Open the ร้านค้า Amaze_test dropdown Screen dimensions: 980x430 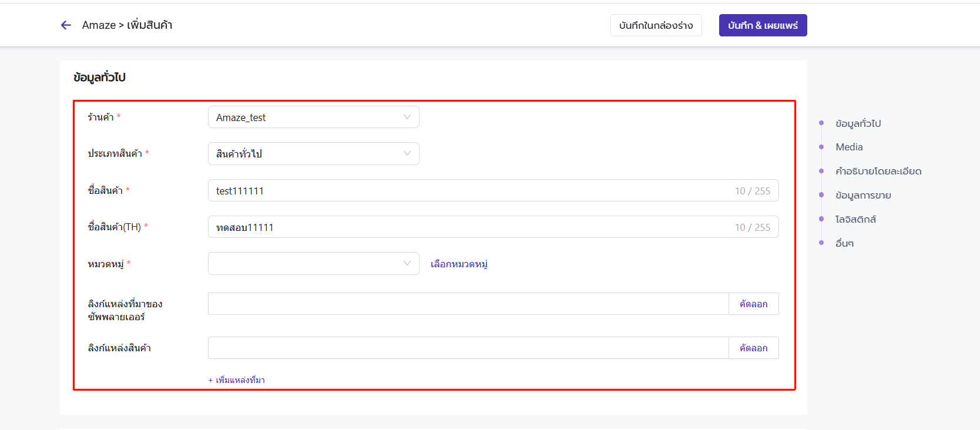click(x=313, y=117)
